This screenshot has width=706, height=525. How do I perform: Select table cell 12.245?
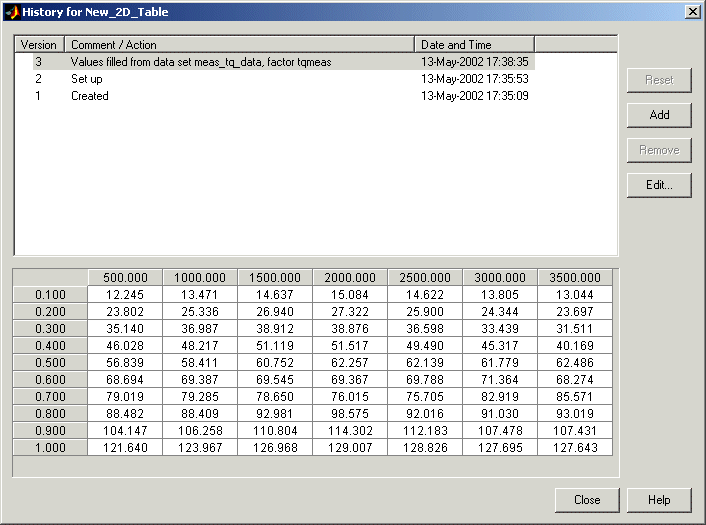pos(125,294)
